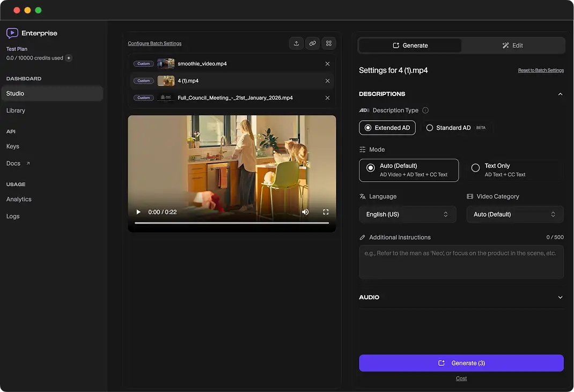Click the Description Type info icon
Viewport: 574px width, 392px height.
coord(424,110)
